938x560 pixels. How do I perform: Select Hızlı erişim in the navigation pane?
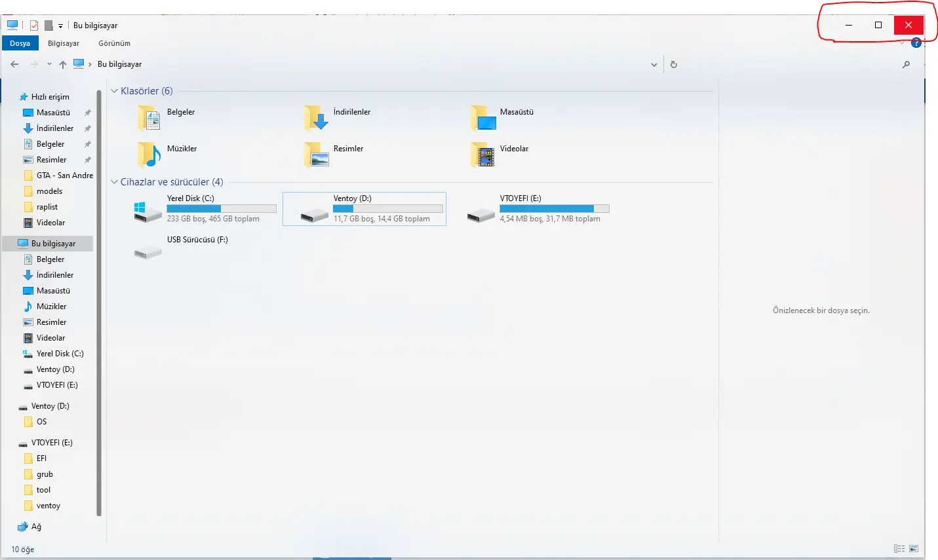click(x=50, y=97)
